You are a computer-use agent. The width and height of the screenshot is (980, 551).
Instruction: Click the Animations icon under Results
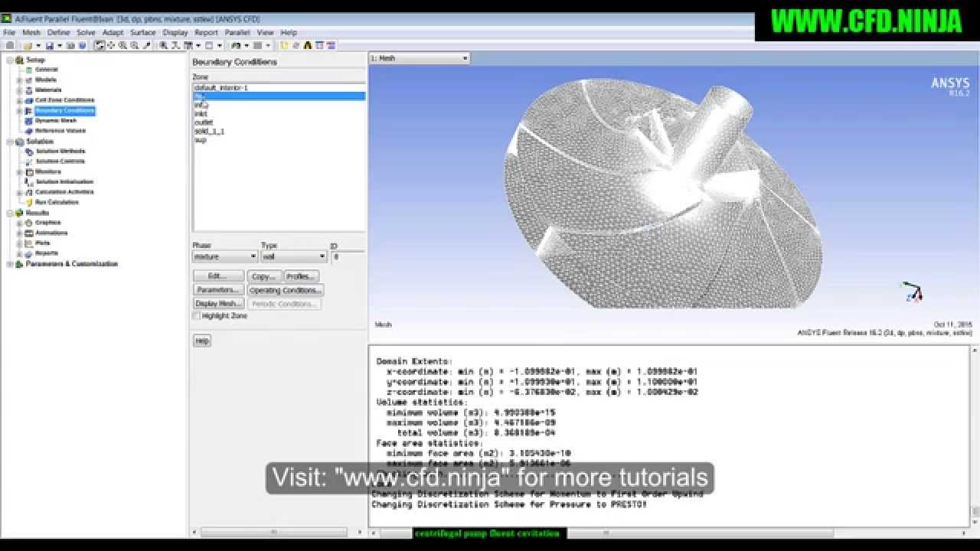(x=29, y=233)
